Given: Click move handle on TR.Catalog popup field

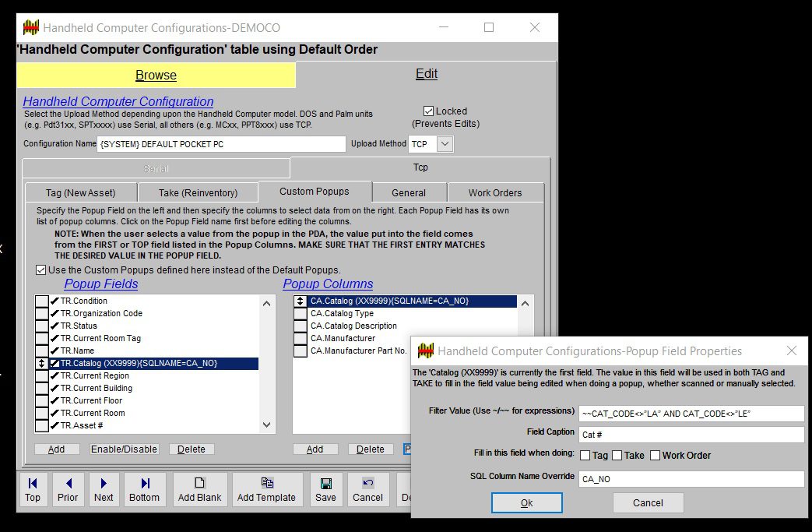Looking at the screenshot, I should tap(42, 363).
